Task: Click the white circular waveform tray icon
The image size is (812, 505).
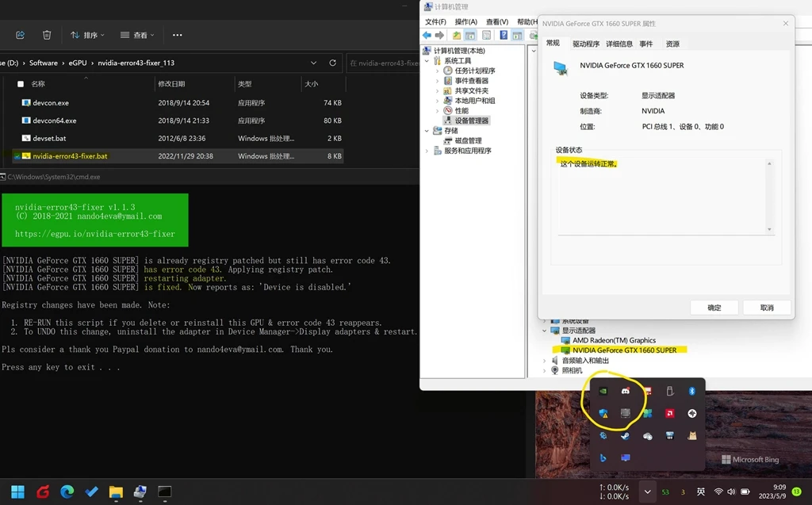Action: (x=691, y=413)
